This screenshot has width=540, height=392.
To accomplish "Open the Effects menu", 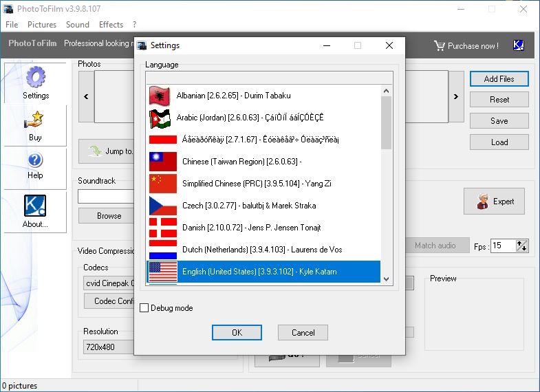I will (111, 25).
